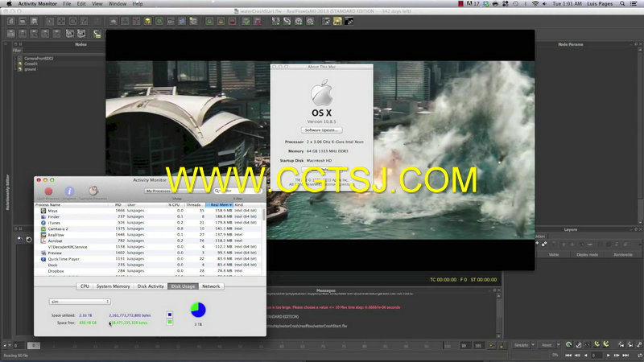Image resolution: width=644 pixels, height=362 pixels.
Task: Toggle the lock icon beside frame range fields
Action: pos(502,346)
